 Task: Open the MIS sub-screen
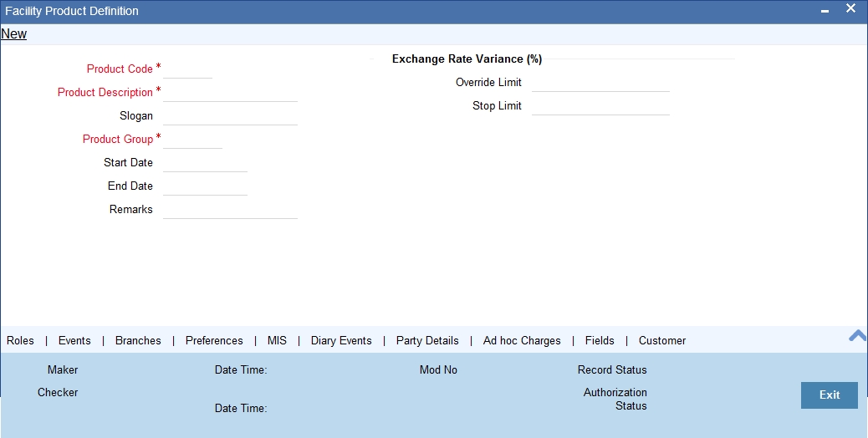point(278,341)
